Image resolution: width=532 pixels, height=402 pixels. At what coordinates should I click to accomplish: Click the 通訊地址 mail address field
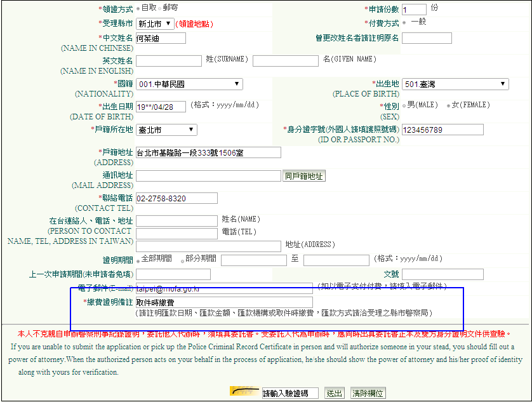click(x=208, y=175)
